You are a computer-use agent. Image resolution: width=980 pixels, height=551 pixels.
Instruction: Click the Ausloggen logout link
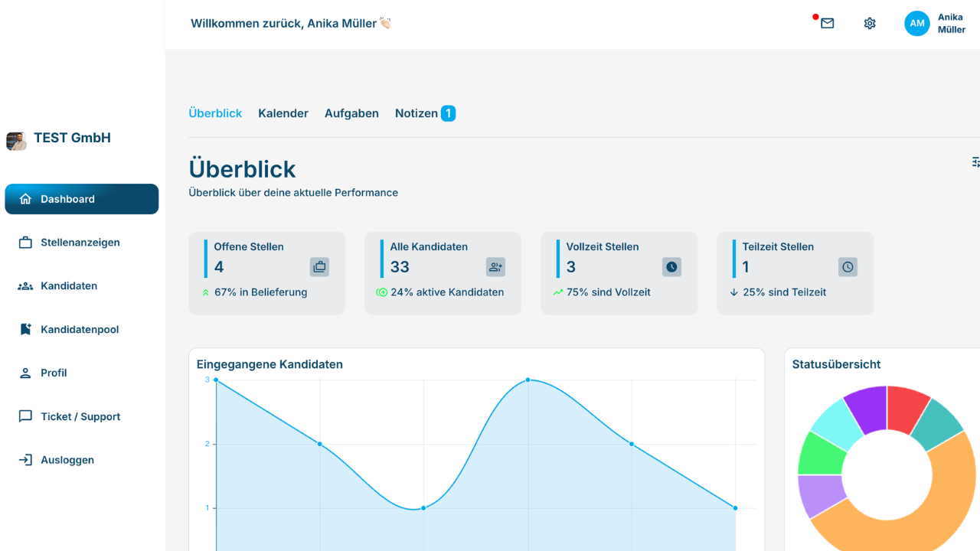[x=67, y=461]
